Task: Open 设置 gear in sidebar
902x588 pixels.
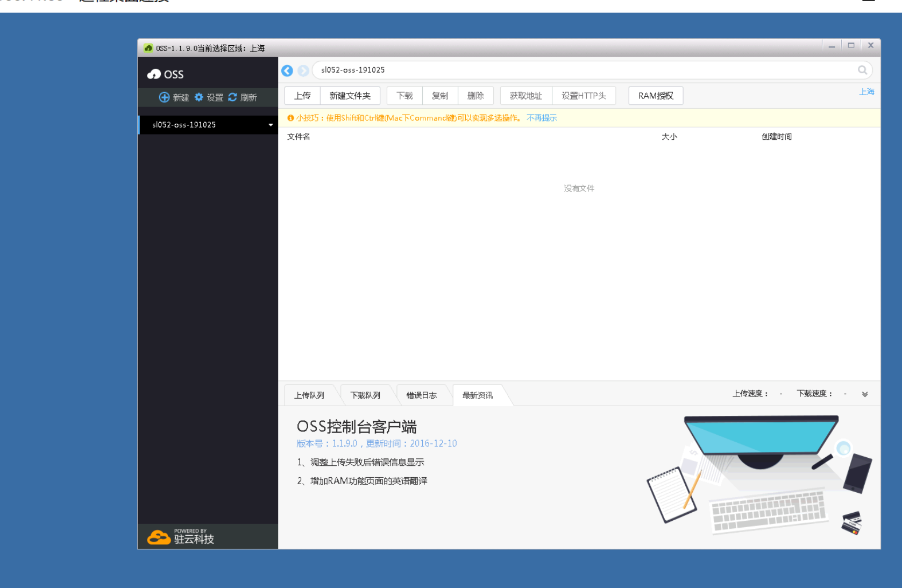Action: tap(199, 97)
